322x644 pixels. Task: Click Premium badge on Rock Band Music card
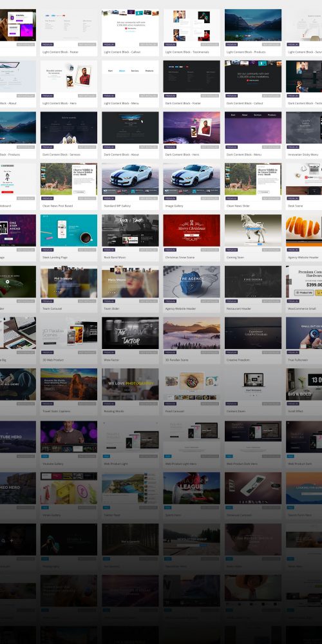(109, 250)
